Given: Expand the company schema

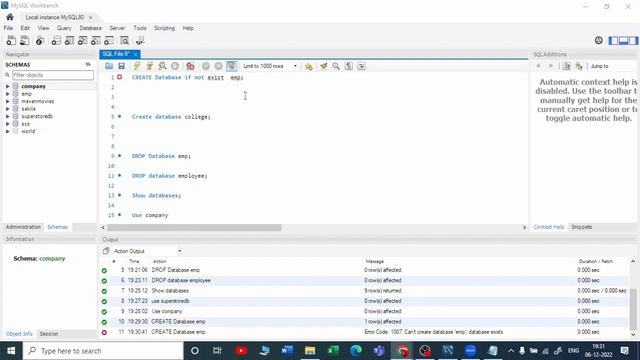Looking at the screenshot, I should 7,87.
